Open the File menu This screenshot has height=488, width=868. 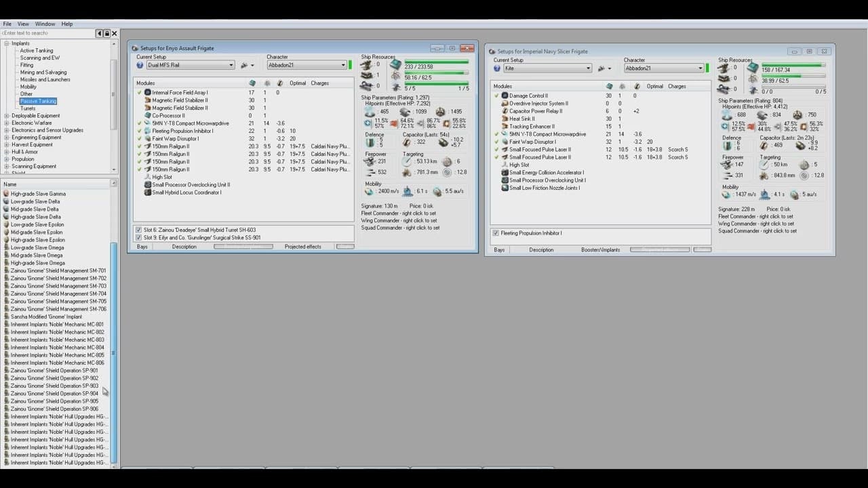coord(7,24)
